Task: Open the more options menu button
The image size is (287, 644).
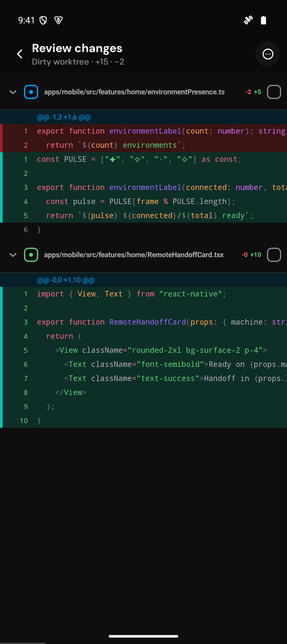Action: [x=268, y=54]
